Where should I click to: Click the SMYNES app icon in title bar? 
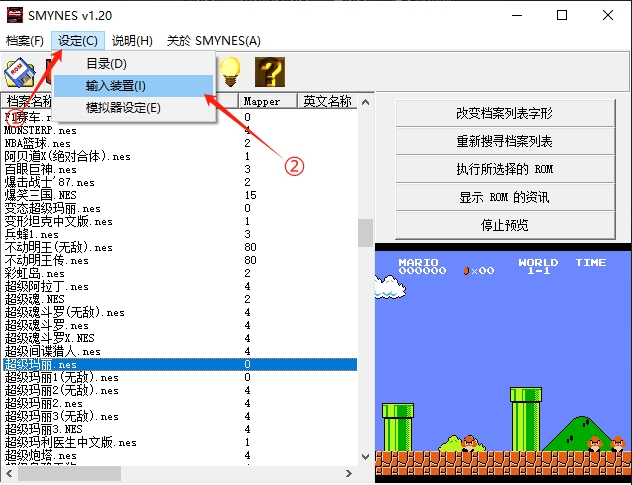coord(15,15)
